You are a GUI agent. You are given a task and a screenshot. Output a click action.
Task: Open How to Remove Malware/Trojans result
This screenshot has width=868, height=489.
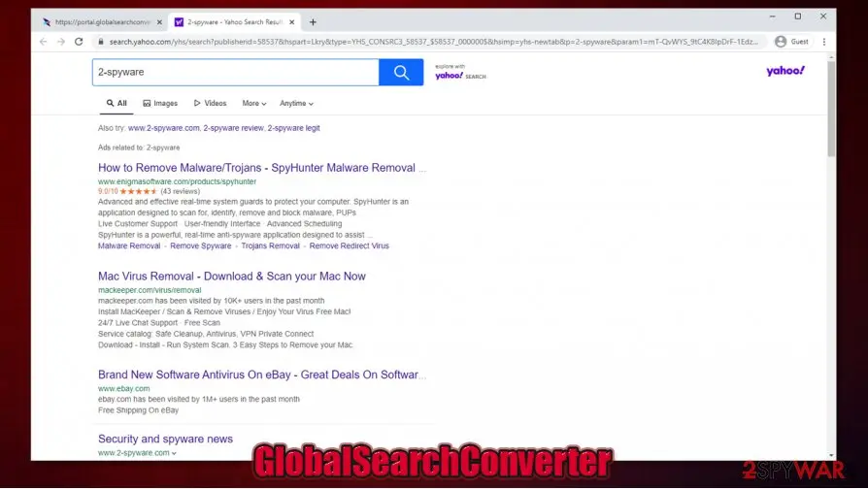262,168
